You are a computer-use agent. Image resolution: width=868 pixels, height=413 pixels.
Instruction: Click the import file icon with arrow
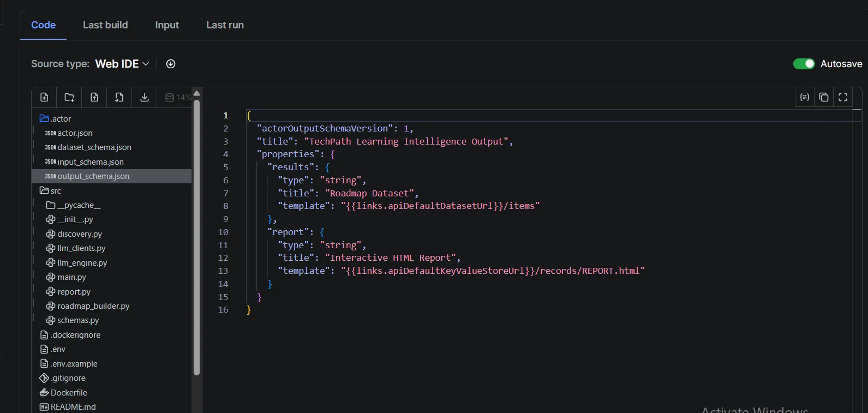tap(119, 97)
